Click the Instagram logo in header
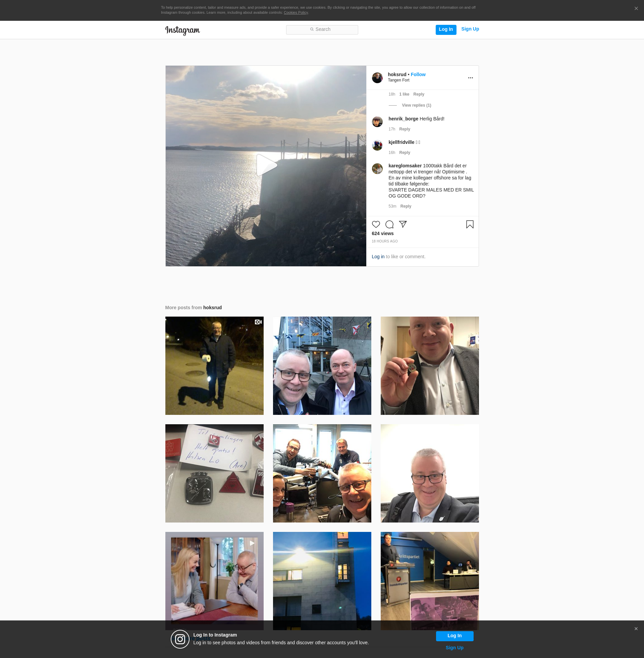This screenshot has width=644, height=658. point(182,31)
